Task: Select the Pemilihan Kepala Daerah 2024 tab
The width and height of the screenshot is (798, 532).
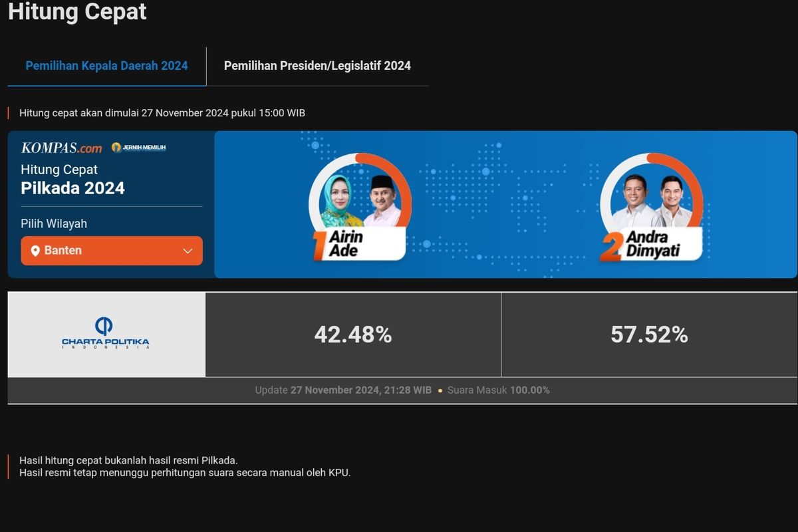Action: click(x=106, y=66)
